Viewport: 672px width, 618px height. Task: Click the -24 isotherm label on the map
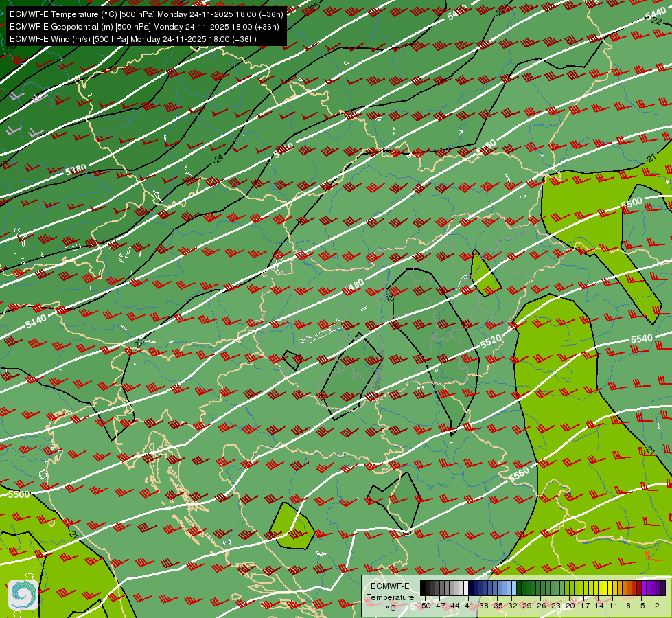coord(218,158)
